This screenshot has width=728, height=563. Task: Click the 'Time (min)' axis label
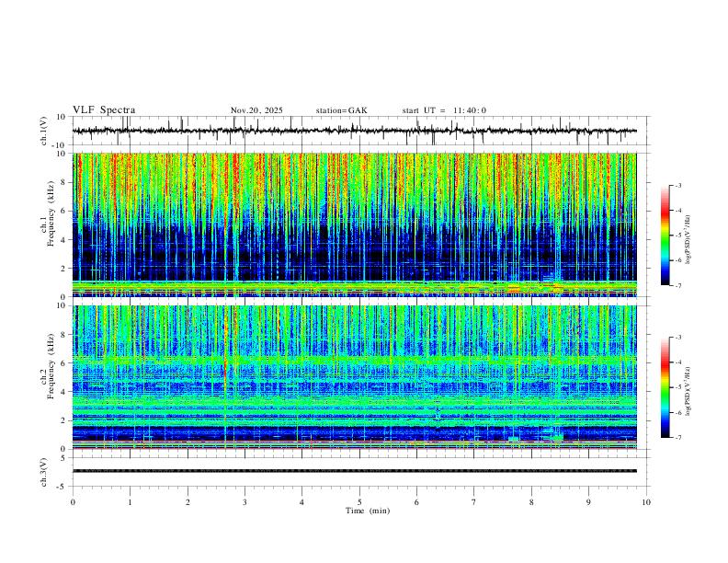(368, 511)
